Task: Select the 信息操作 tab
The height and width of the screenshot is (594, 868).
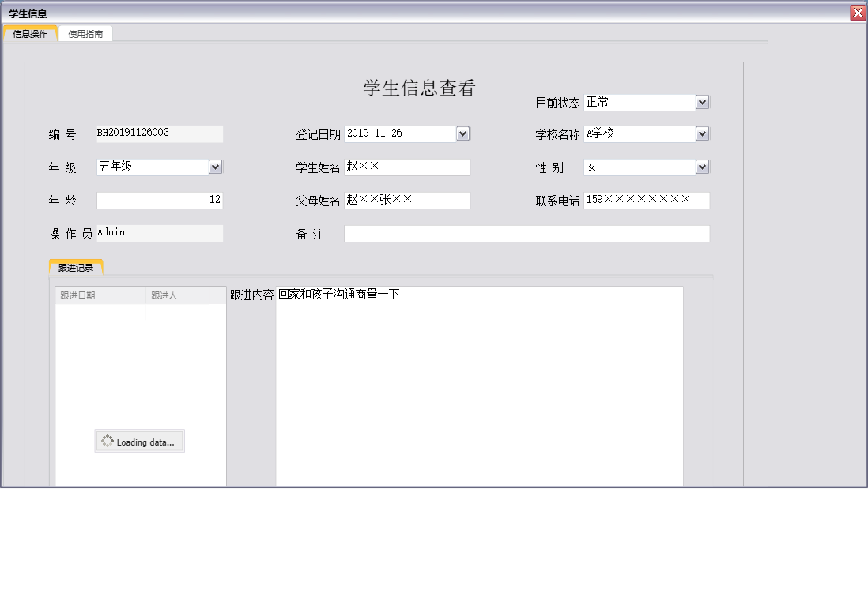Action: click(x=29, y=33)
